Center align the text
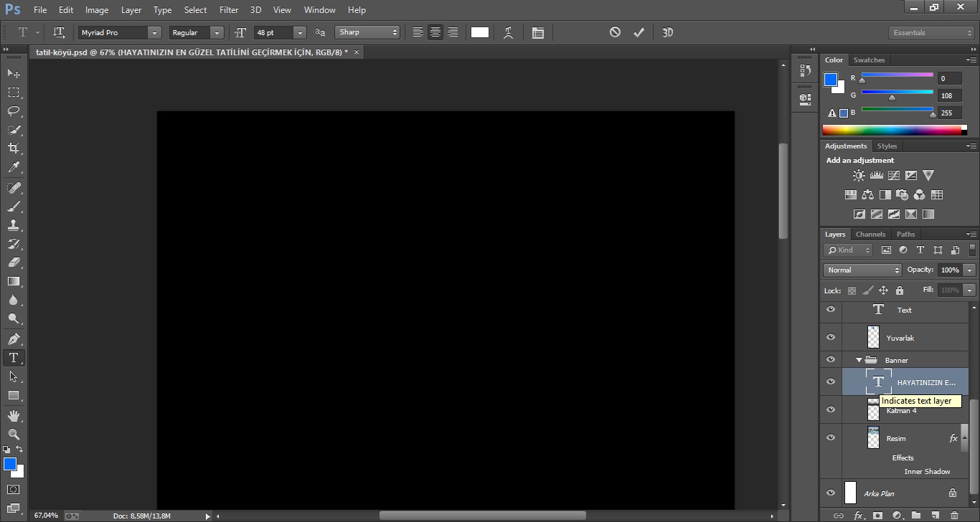Screen dimensions: 980x522 point(435,32)
